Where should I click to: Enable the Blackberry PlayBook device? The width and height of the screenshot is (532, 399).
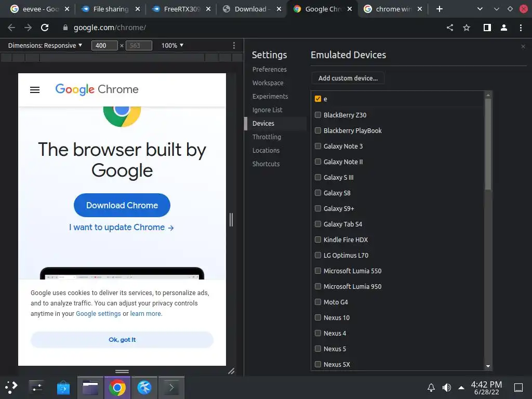(318, 130)
